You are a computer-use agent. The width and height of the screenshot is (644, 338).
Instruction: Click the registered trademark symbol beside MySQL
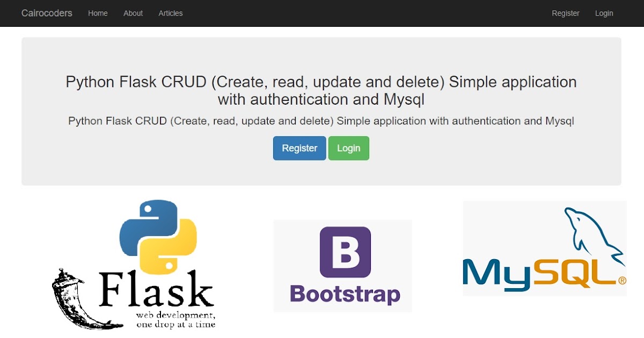(x=621, y=281)
